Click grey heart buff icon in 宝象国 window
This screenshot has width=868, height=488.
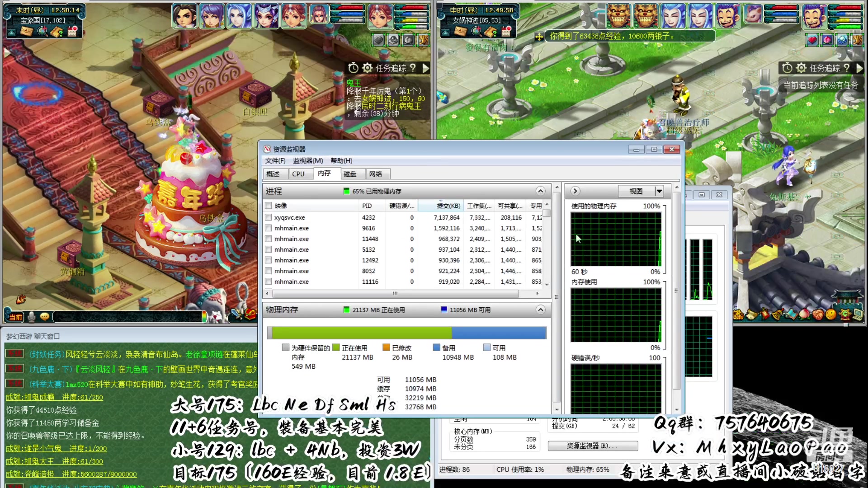(x=378, y=40)
